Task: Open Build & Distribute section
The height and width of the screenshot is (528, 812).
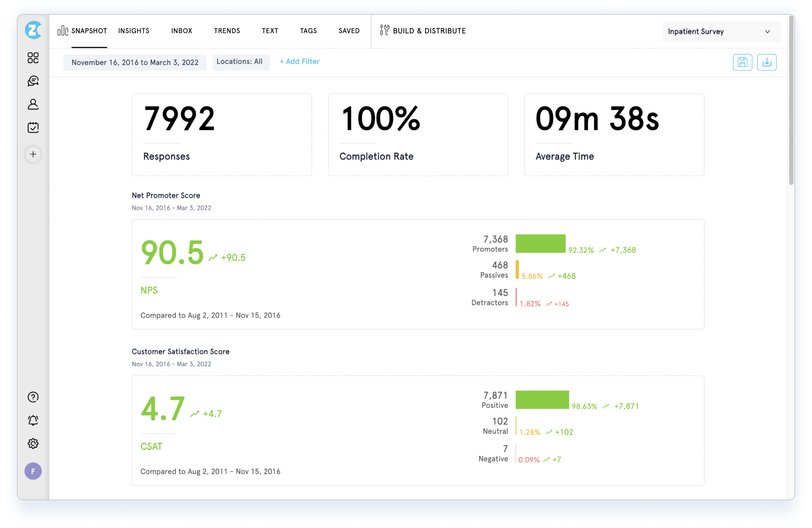Action: (429, 31)
